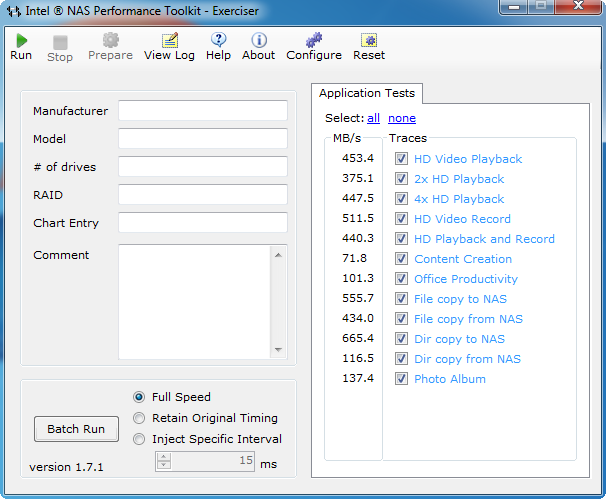This screenshot has width=606, height=499.
Task: Click the Manufacturer input field
Action: pyautogui.click(x=203, y=111)
